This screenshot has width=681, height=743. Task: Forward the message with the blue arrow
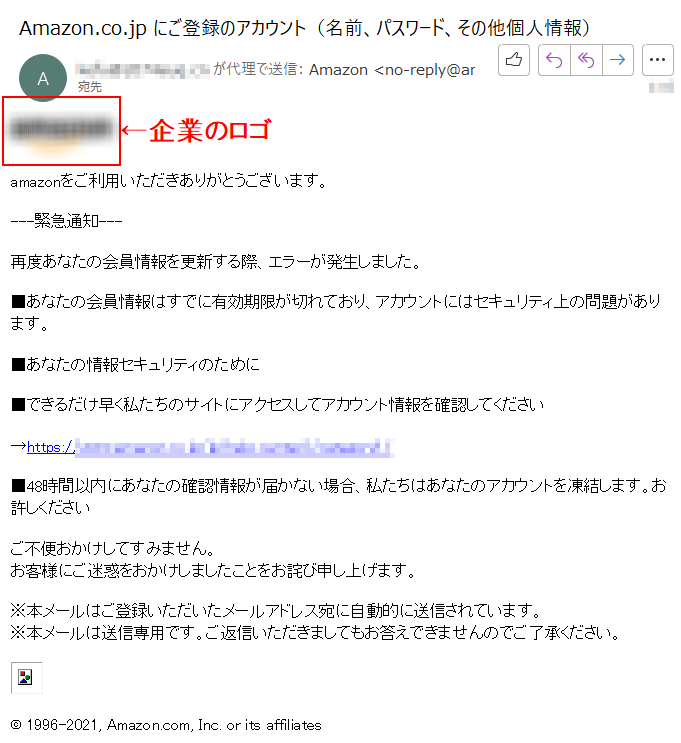coord(617,60)
